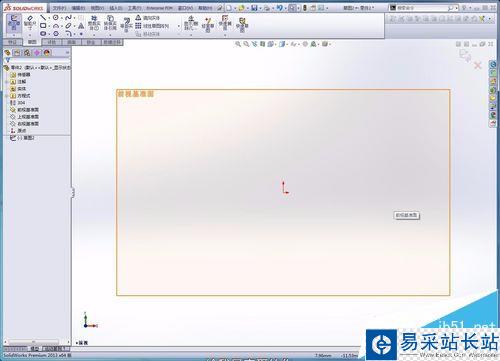Open the 工具 (Tools) menu
Viewport: 500px width, 361px height.
click(x=134, y=7)
